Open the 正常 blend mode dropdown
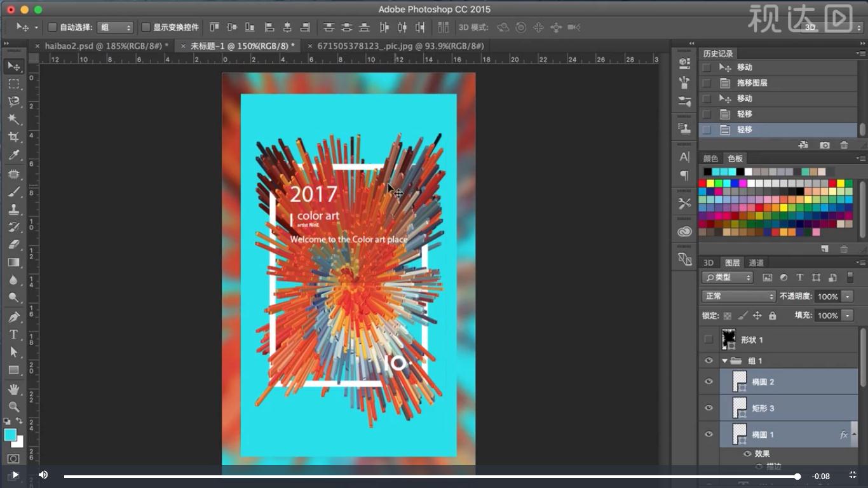 coord(739,297)
